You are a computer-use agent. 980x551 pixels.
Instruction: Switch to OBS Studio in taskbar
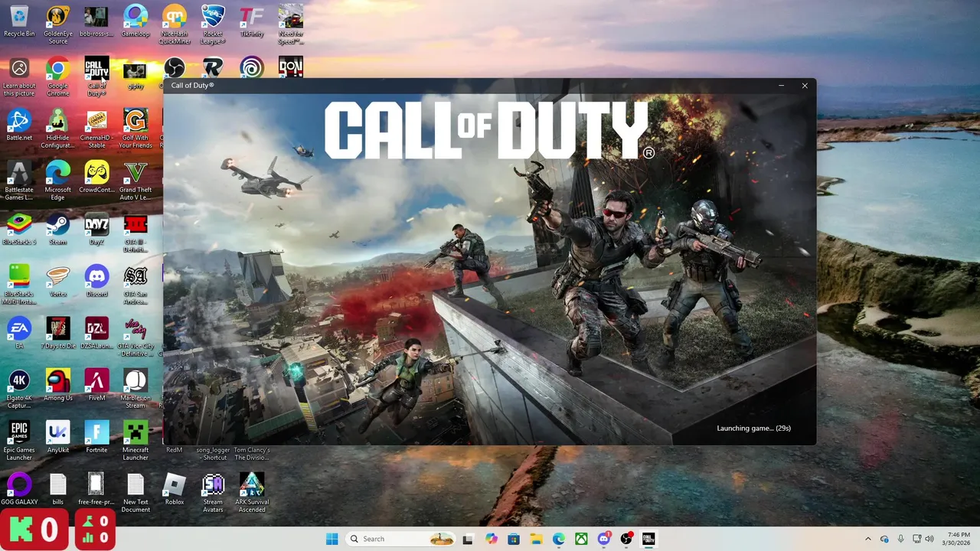pos(626,539)
